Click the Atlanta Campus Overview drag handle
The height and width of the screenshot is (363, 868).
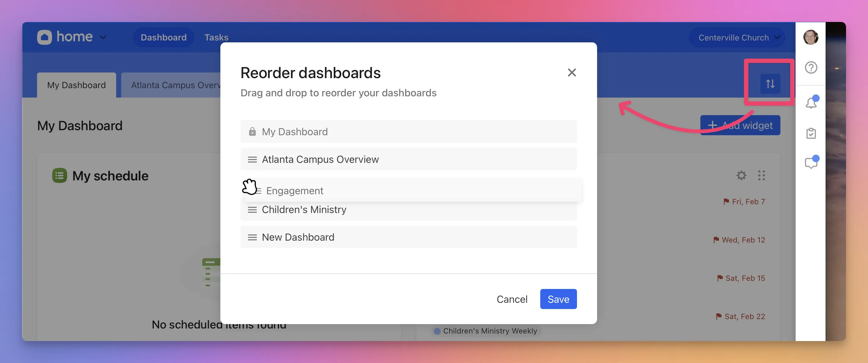252,159
